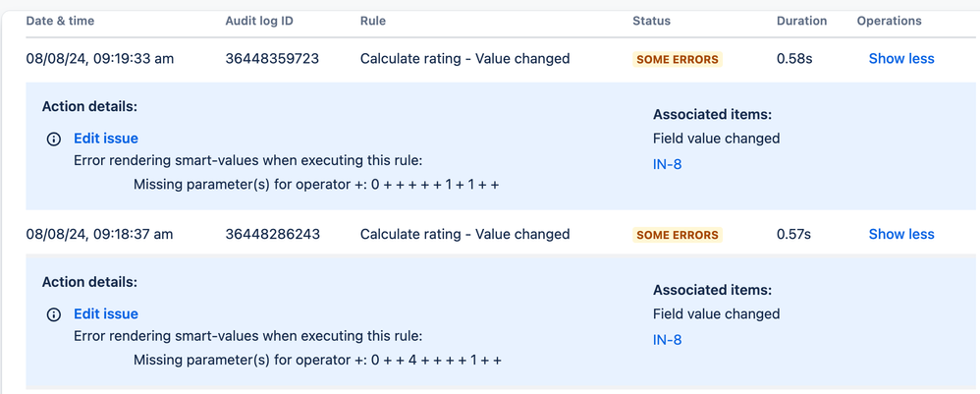This screenshot has width=980, height=394.
Task: Click the 08/08/24, 09:18:37 am timestamp
Action: coord(100,235)
